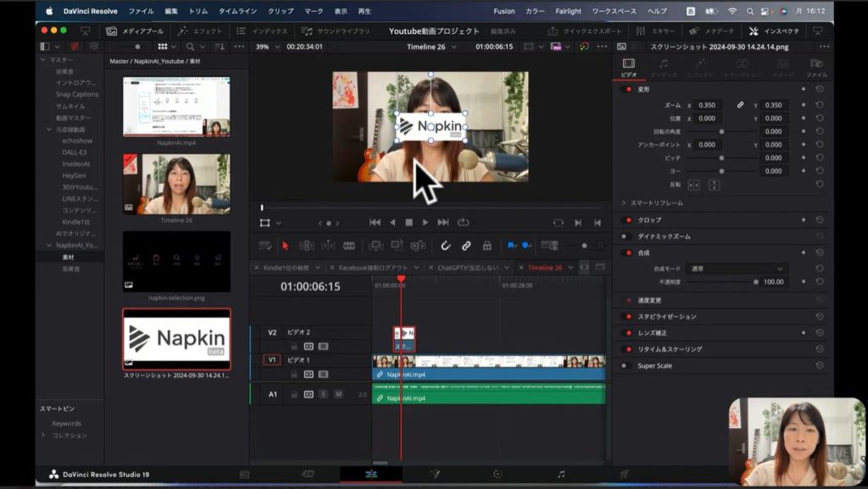Switch to the ChatGPT timeline tab

[x=467, y=268]
